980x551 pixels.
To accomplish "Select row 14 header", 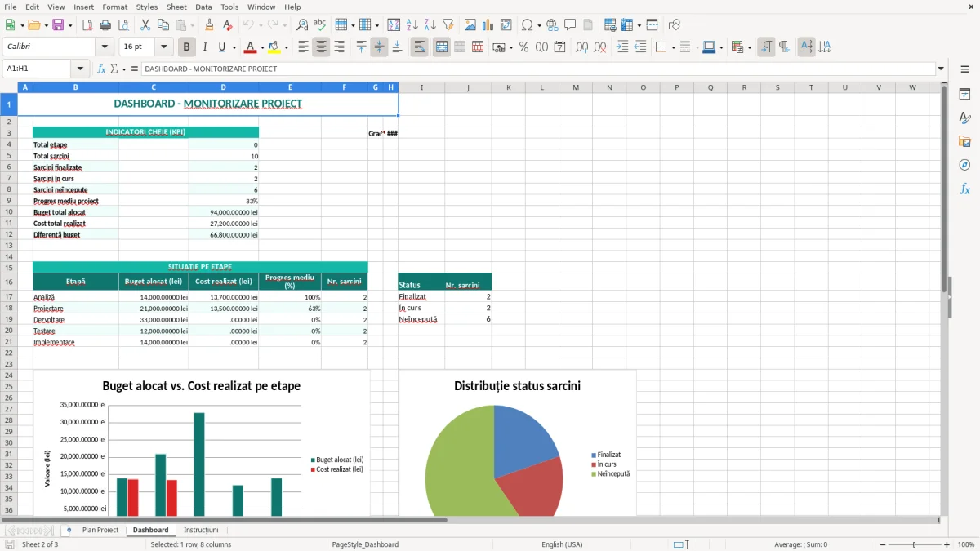I will pyautogui.click(x=8, y=256).
